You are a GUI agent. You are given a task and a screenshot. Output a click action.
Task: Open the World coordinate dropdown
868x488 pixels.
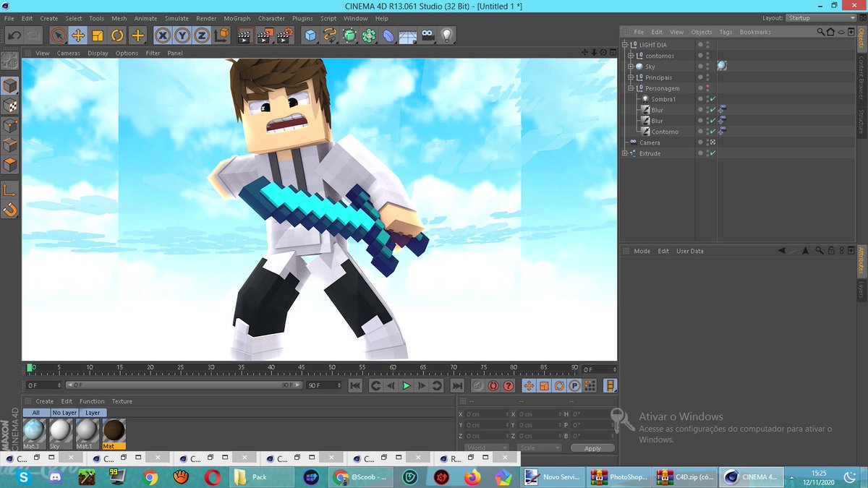click(488, 448)
